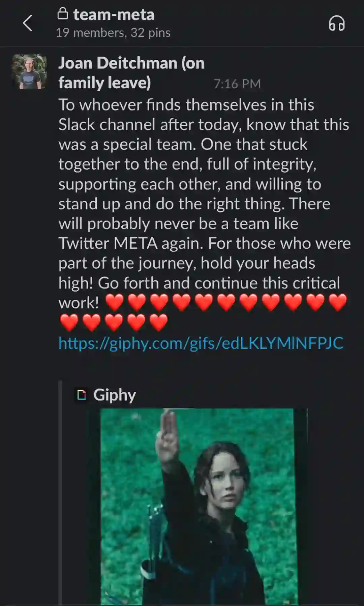
Task: Click the Giphy file icon
Action: [82, 395]
